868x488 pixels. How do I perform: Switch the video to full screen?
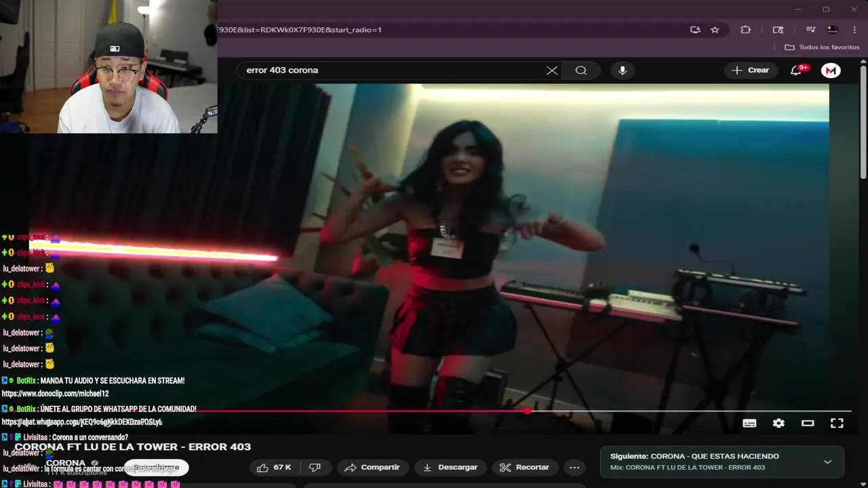(x=837, y=423)
